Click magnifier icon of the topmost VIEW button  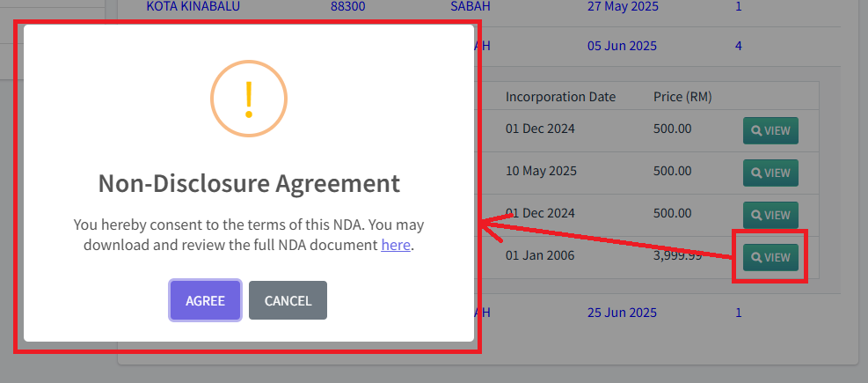tap(755, 131)
